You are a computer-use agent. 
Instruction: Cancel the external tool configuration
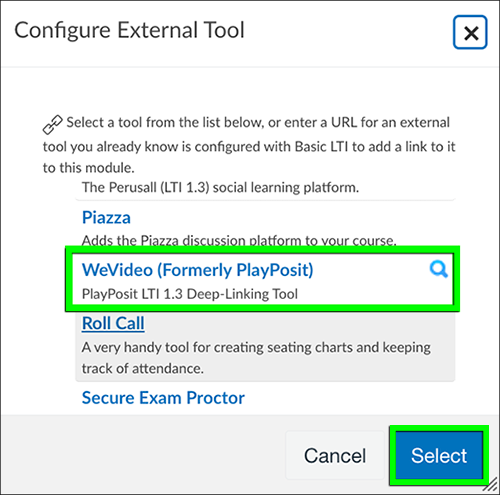(335, 455)
